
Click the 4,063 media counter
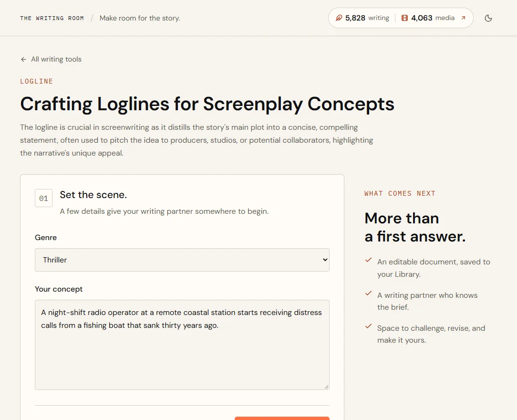(428, 18)
